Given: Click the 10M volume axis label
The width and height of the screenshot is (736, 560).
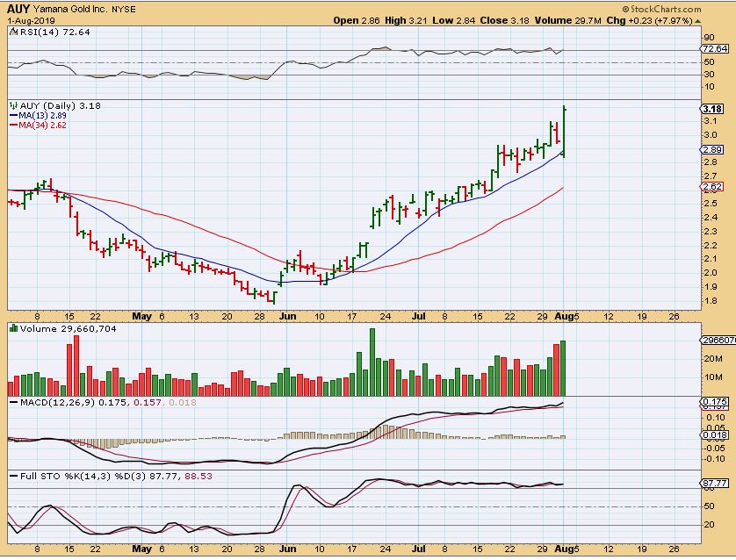Looking at the screenshot, I should coord(713,377).
